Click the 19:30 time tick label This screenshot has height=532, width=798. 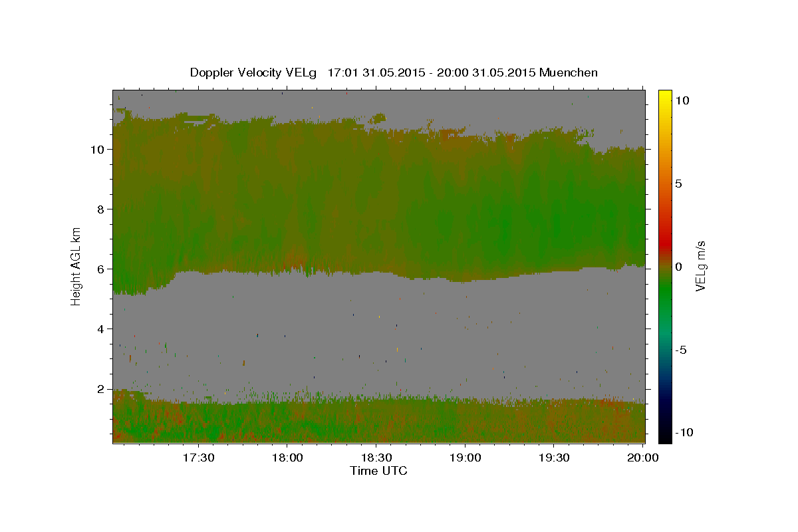coord(554,458)
